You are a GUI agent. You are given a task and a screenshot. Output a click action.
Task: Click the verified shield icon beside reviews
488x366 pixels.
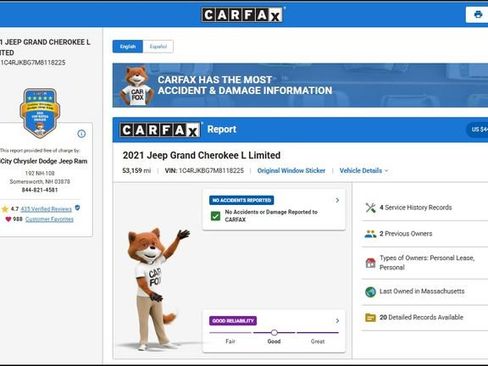click(x=77, y=208)
